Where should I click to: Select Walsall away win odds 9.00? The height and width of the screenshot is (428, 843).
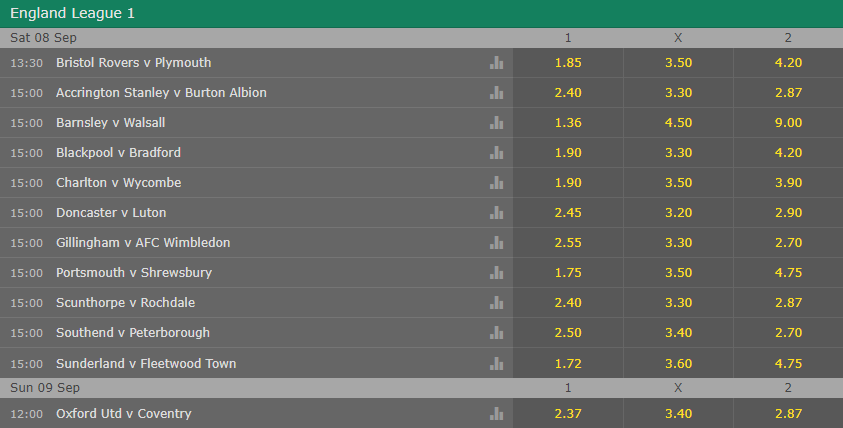click(788, 123)
